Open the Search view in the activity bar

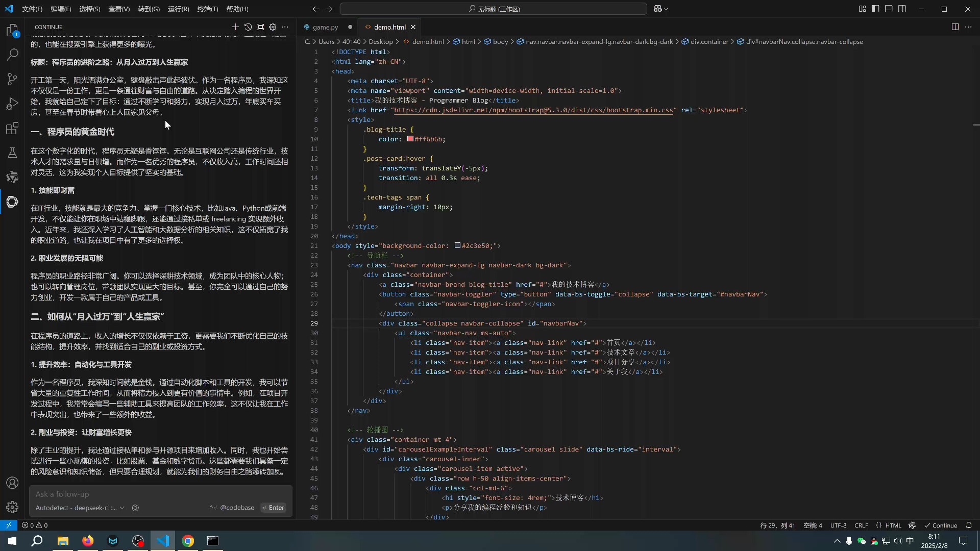(x=12, y=55)
